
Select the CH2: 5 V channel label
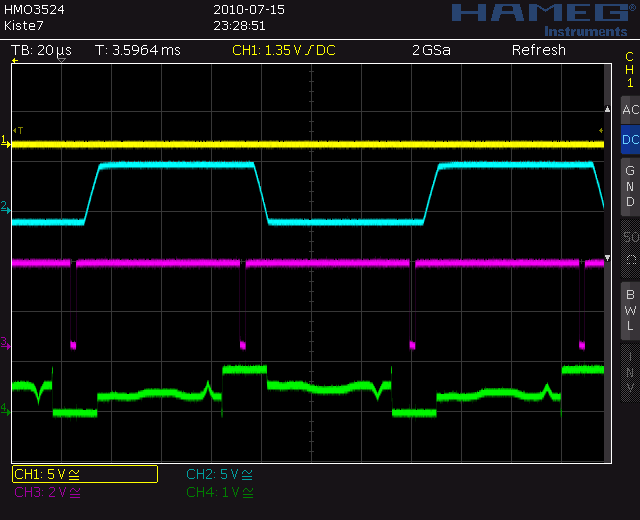(220, 474)
